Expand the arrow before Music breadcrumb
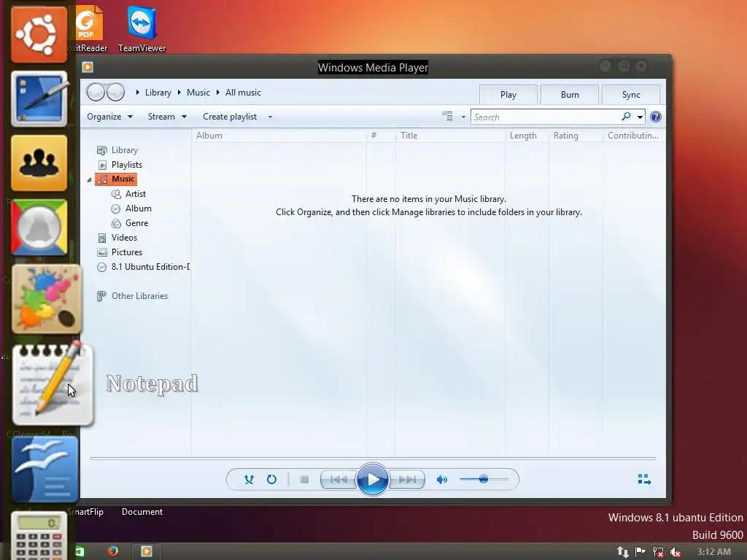This screenshot has height=560, width=747. (x=179, y=93)
